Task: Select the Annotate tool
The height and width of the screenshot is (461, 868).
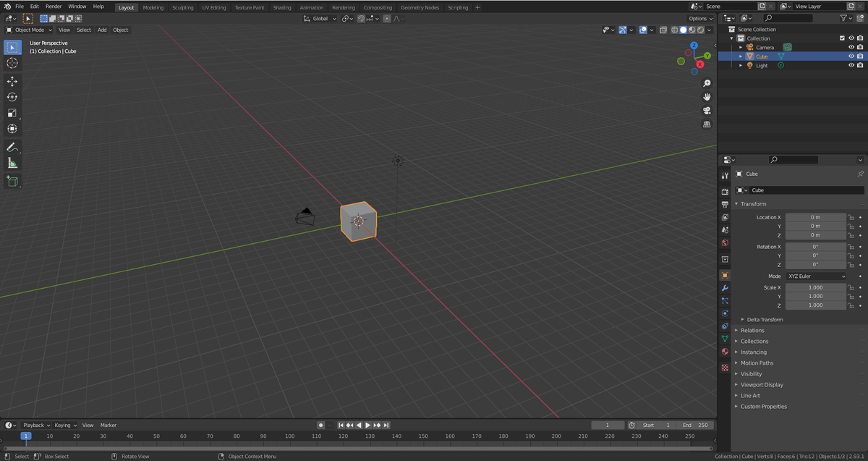Action: pyautogui.click(x=12, y=147)
